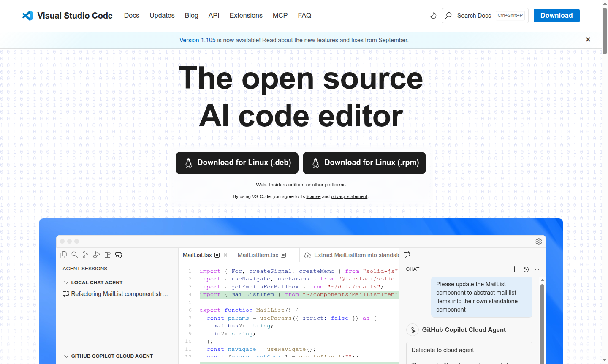Image resolution: width=608 pixels, height=364 pixels.
Task: Open the Extensions page from the top navigation
Action: (x=246, y=15)
